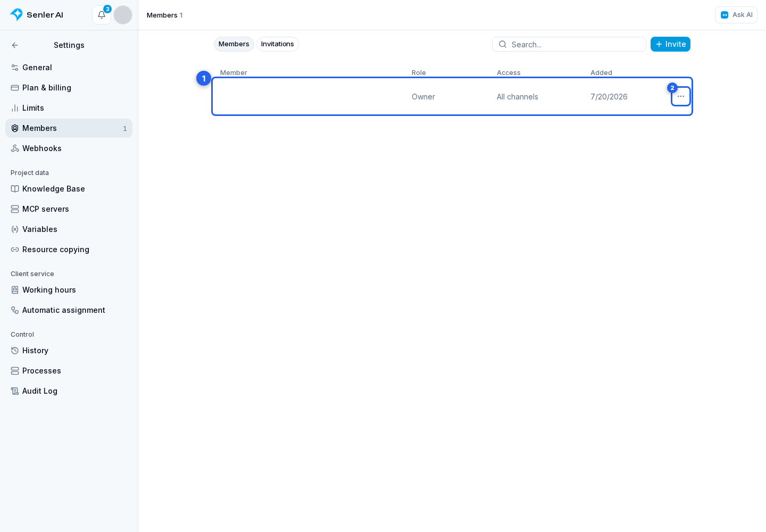Open Processes page
Image resolution: width=766 pixels, height=532 pixels.
(69, 371)
